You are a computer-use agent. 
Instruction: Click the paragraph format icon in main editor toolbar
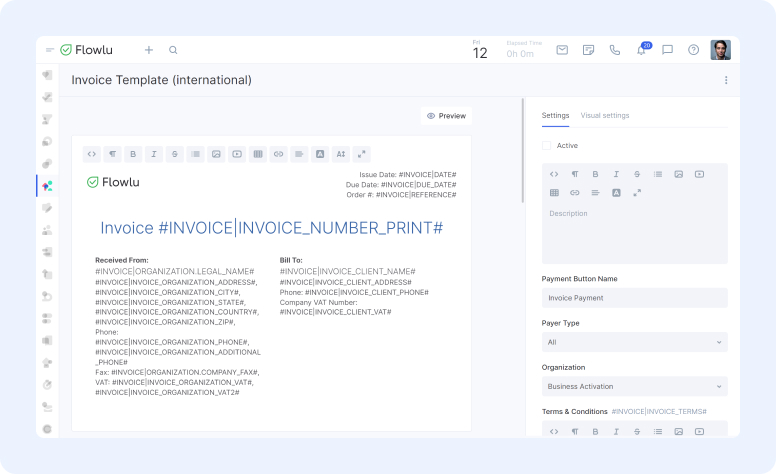[x=112, y=154]
